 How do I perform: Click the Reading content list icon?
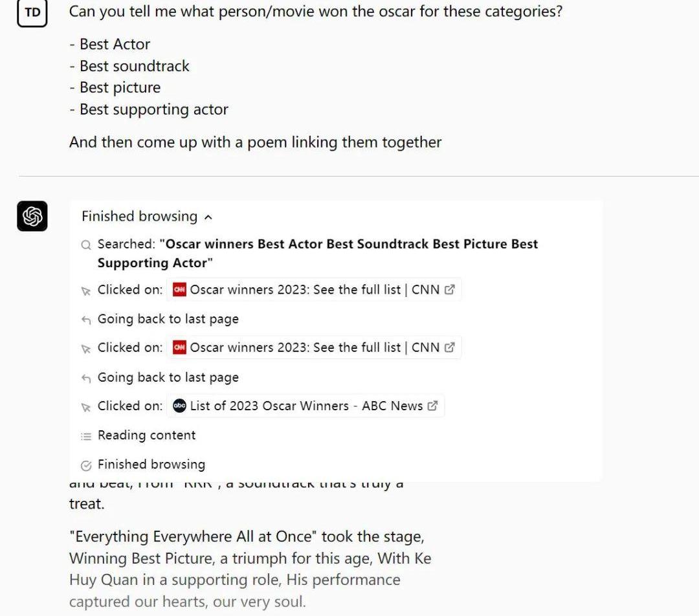[86, 436]
